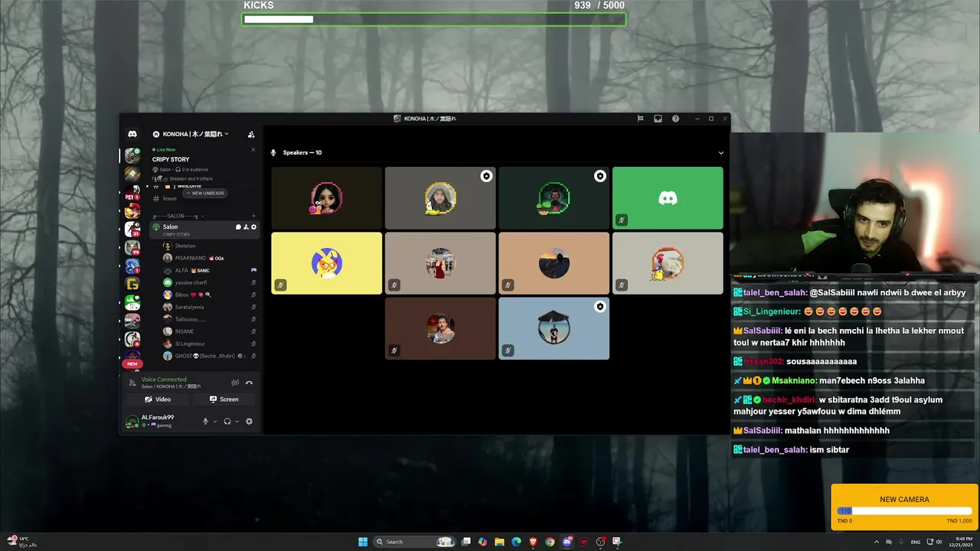Dismiss the CRIPY STORY live stage banner
This screenshot has width=980, height=551.
(253, 149)
